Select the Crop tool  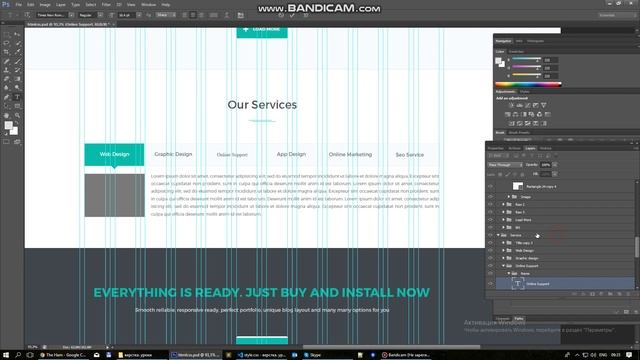7,52
